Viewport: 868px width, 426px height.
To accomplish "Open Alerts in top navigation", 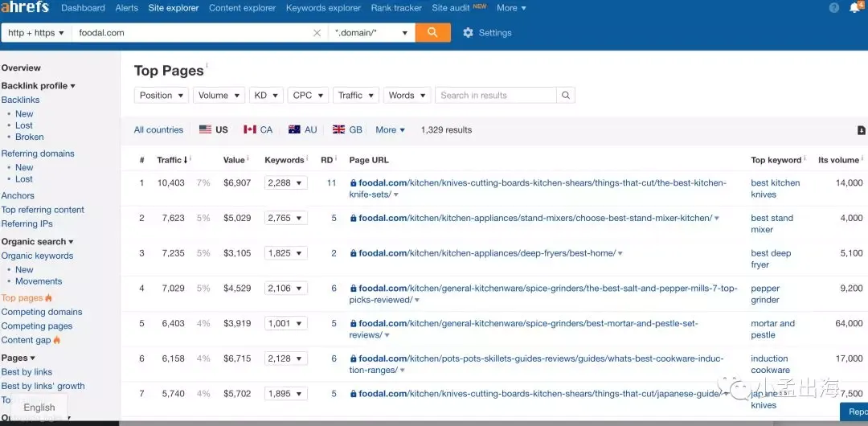I will 127,8.
